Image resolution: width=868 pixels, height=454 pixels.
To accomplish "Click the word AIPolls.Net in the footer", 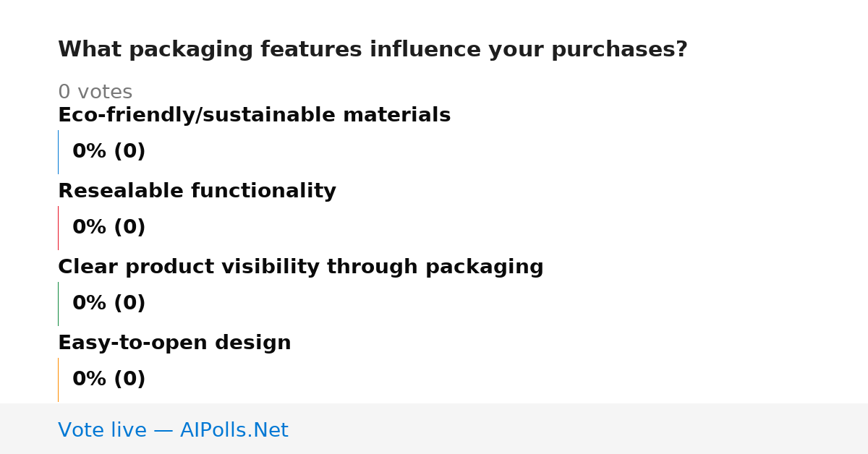I will click(x=234, y=430).
